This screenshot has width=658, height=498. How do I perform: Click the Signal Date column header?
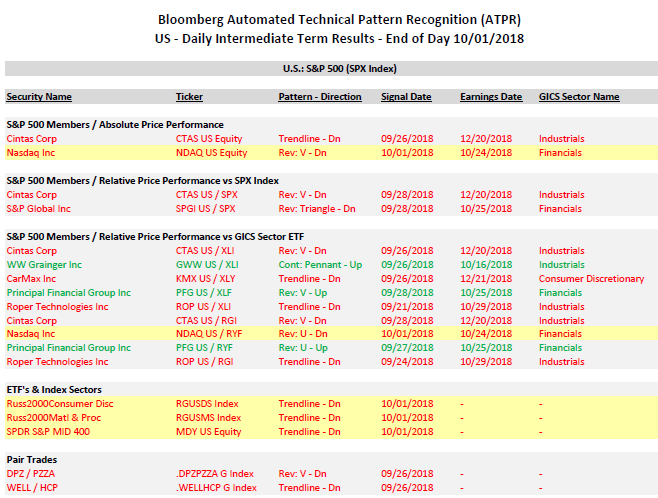pos(406,97)
